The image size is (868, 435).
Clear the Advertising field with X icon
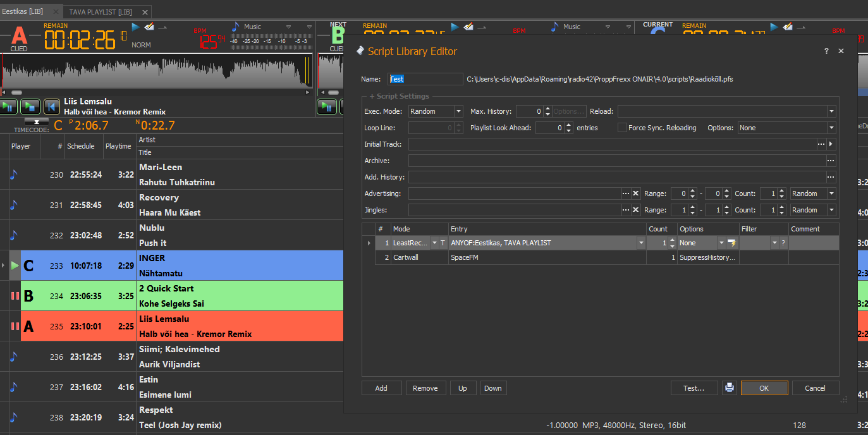click(636, 193)
